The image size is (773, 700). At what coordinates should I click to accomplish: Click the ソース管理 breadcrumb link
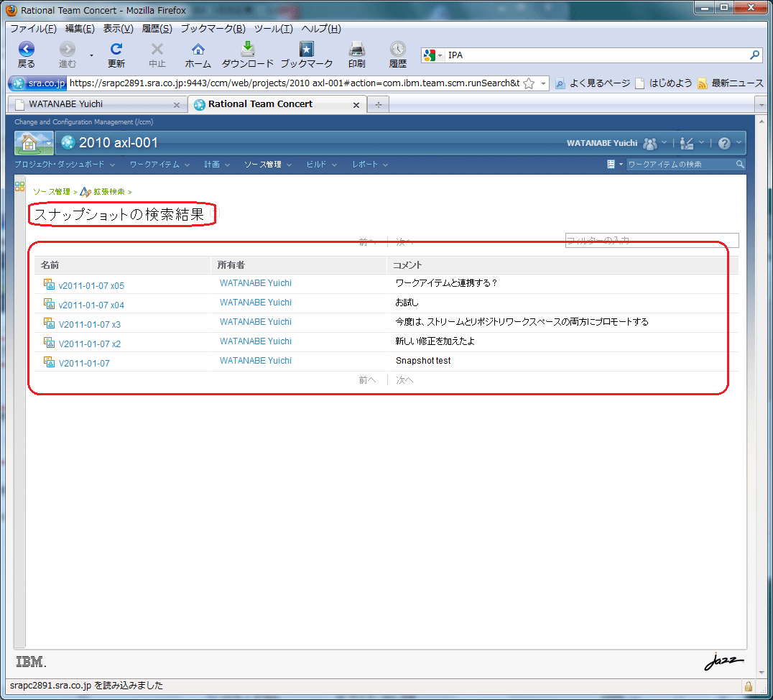point(52,192)
